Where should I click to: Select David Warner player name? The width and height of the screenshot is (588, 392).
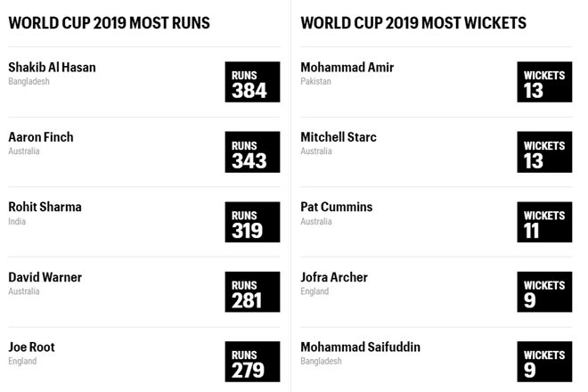(x=45, y=277)
